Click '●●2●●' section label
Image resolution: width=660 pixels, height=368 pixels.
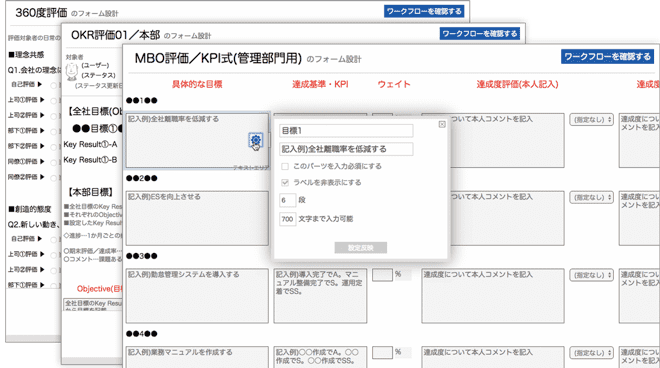[142, 179]
